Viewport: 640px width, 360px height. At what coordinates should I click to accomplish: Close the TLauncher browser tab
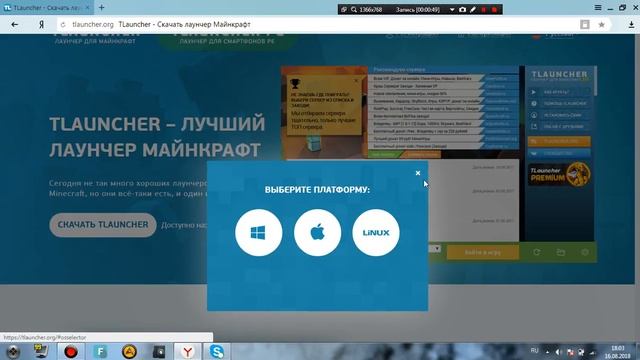click(x=87, y=7)
